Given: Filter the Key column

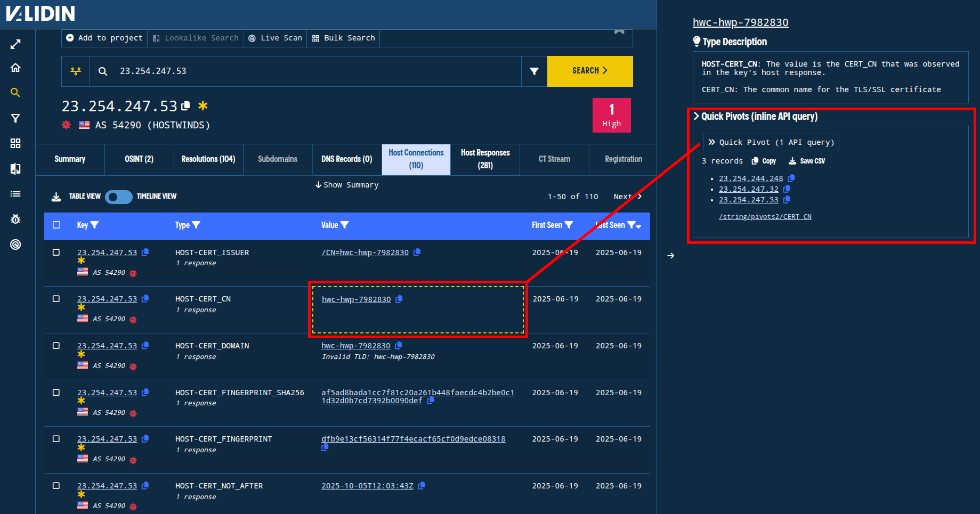Looking at the screenshot, I should pos(95,225).
